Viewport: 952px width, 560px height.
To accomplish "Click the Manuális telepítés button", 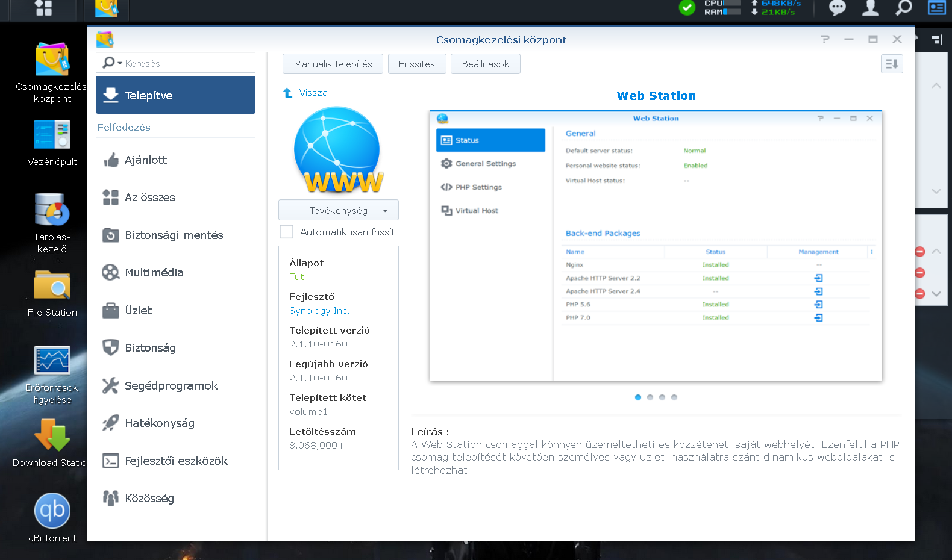I will point(333,64).
